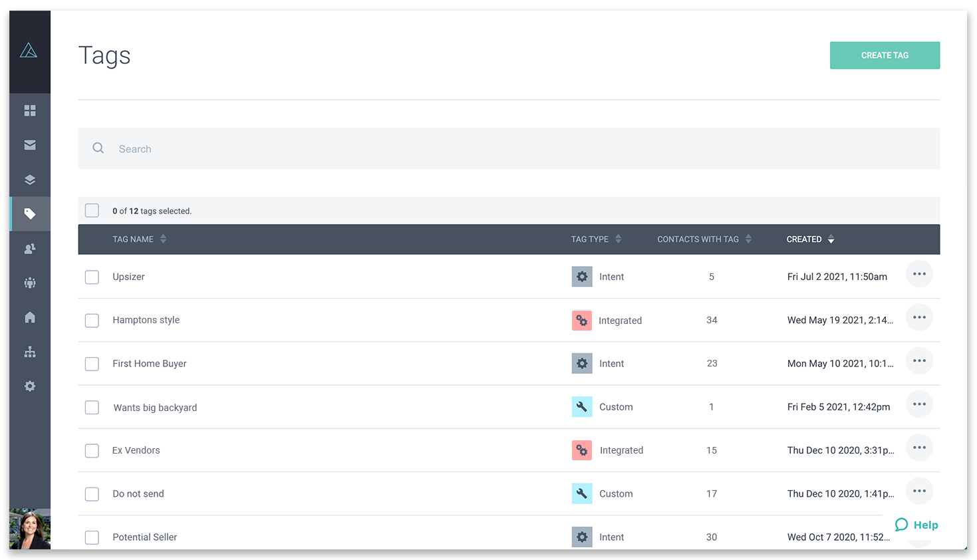The image size is (977, 560).
Task: Open the Help chat link
Action: click(916, 525)
